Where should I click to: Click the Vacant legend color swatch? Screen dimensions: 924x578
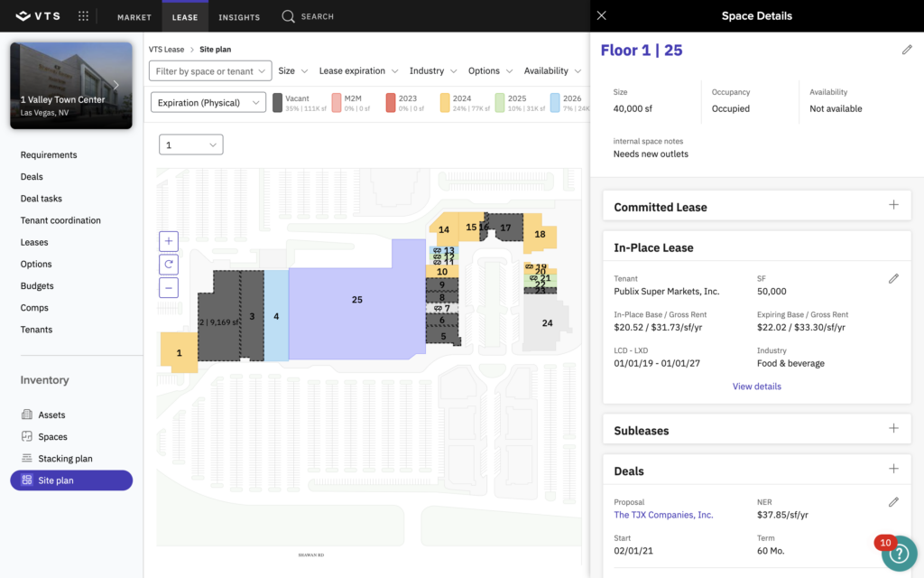pyautogui.click(x=278, y=103)
